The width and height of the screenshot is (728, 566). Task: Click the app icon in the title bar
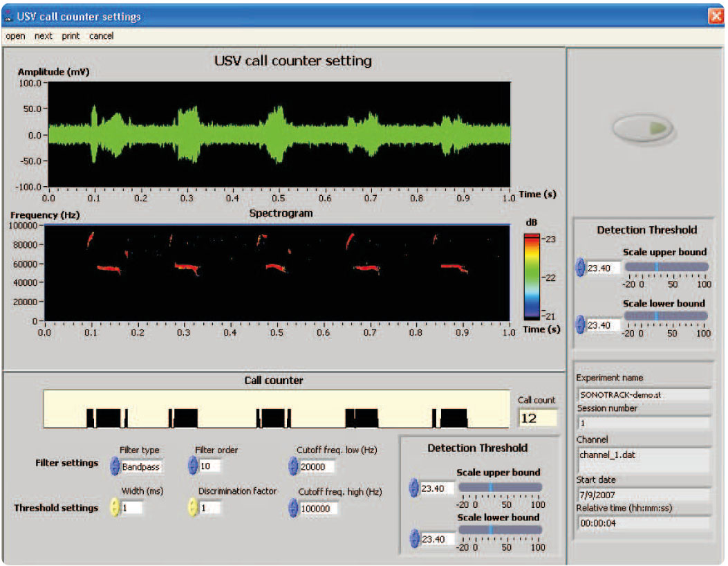click(x=8, y=17)
